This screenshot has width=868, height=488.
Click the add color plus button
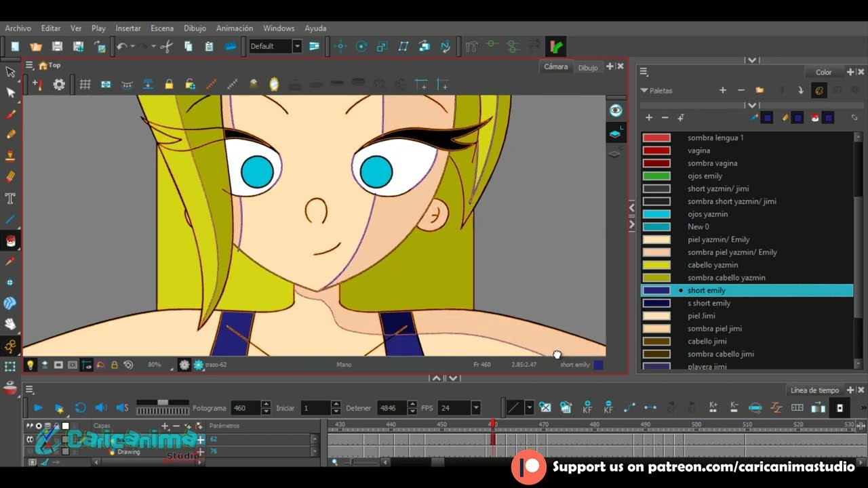(x=649, y=117)
